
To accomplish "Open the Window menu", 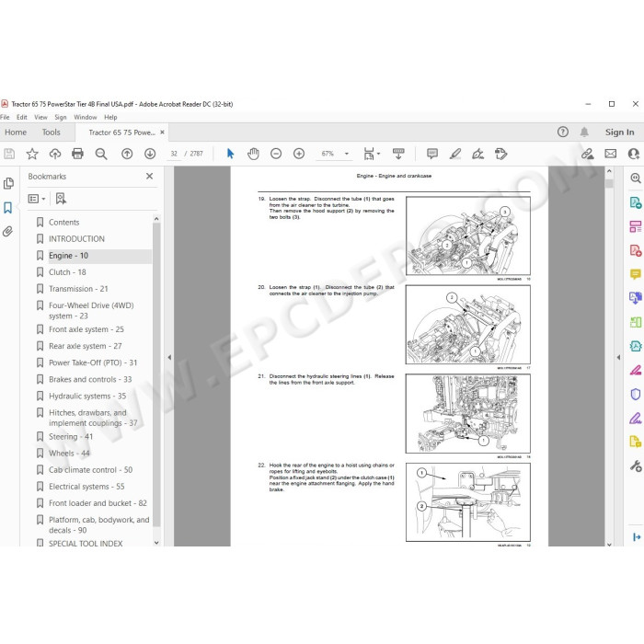I will tap(85, 118).
